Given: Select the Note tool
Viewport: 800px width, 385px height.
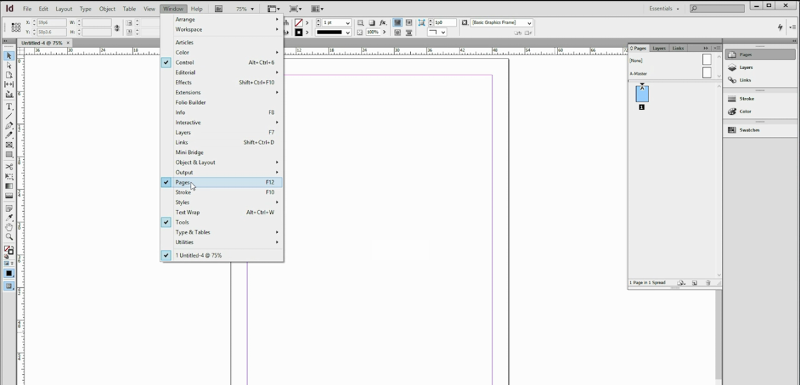Looking at the screenshot, I should point(9,209).
